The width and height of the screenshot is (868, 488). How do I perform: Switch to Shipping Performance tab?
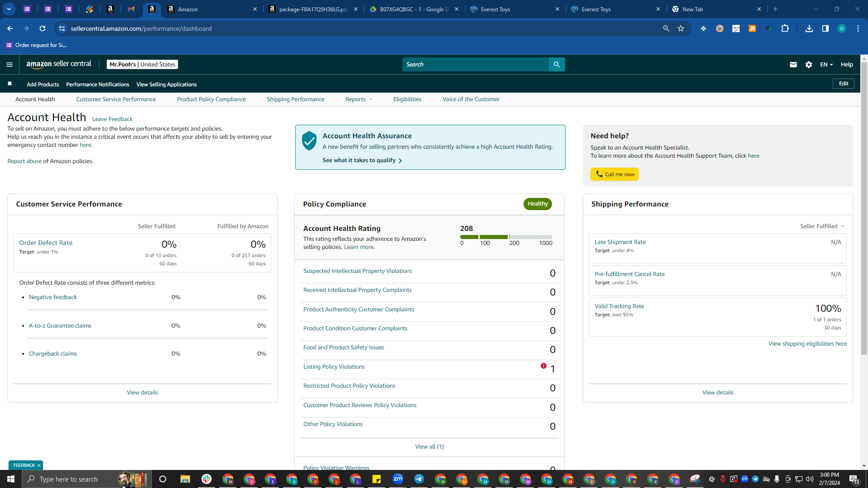295,99
